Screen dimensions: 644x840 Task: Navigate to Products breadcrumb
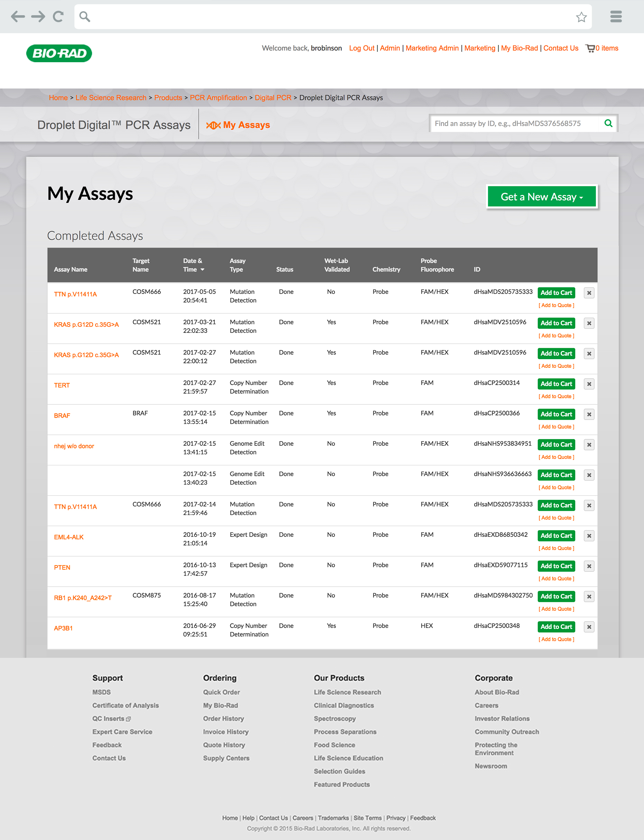[168, 98]
